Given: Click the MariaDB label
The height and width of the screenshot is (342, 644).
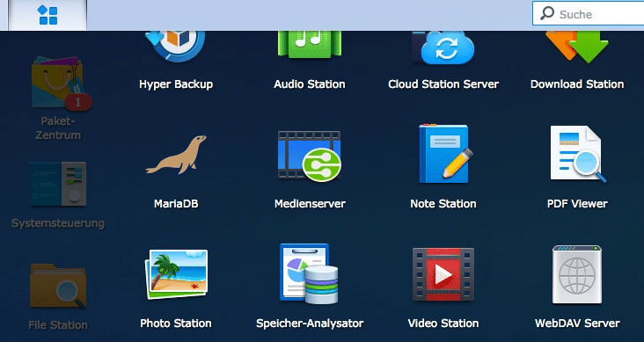Looking at the screenshot, I should (x=176, y=204).
